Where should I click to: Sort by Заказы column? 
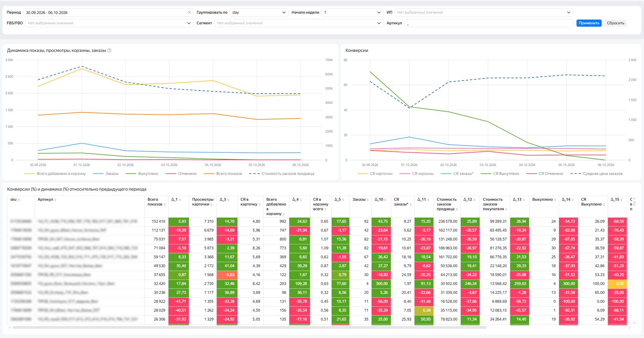click(368, 200)
